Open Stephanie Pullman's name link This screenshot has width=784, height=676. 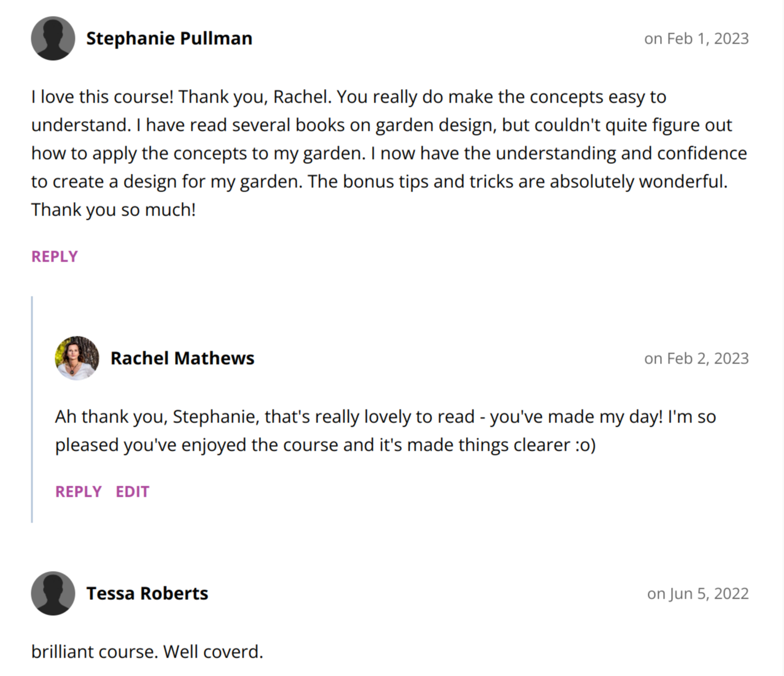coord(169,38)
